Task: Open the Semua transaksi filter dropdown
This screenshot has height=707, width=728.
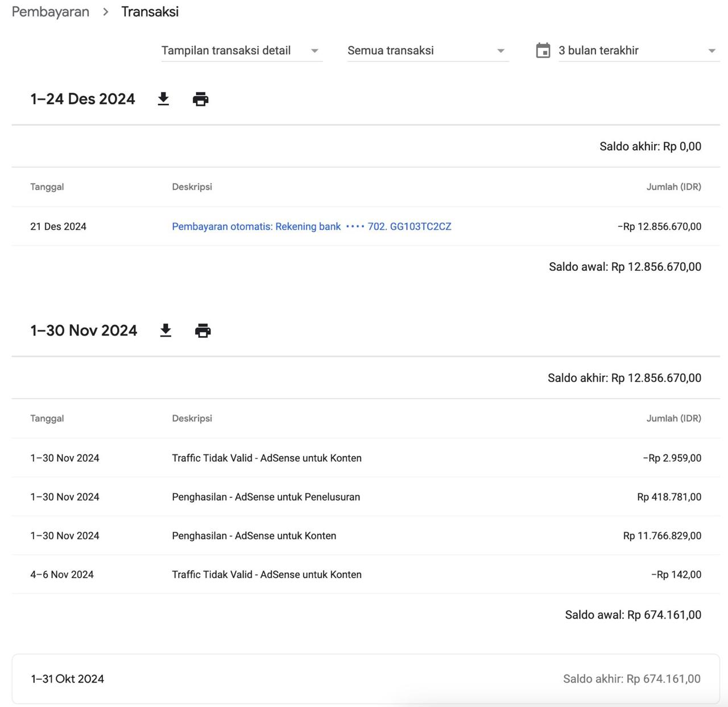Action: (428, 51)
